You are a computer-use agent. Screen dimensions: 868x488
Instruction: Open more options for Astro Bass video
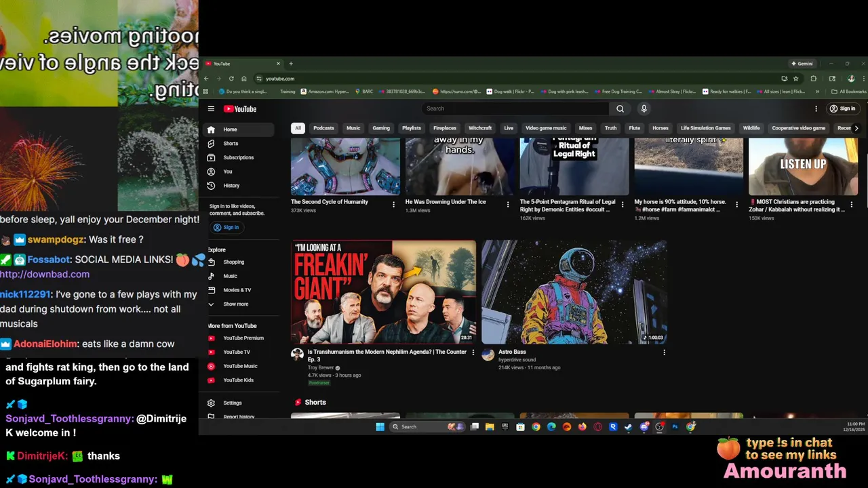coord(664,352)
